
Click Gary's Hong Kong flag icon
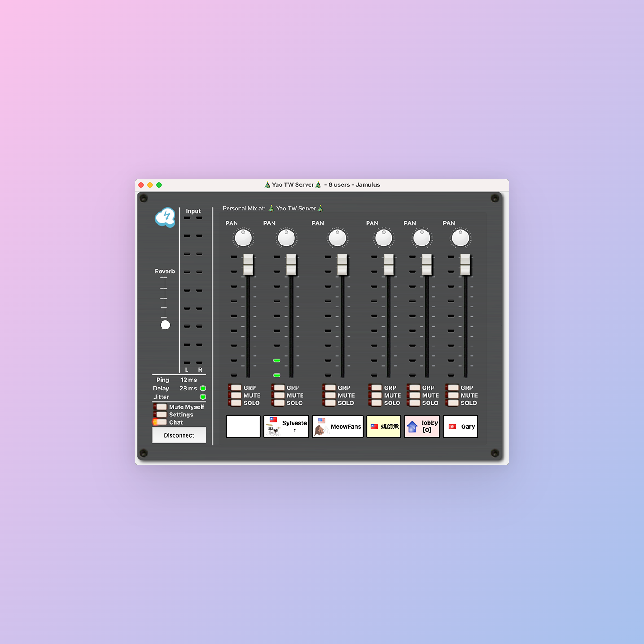point(452,426)
